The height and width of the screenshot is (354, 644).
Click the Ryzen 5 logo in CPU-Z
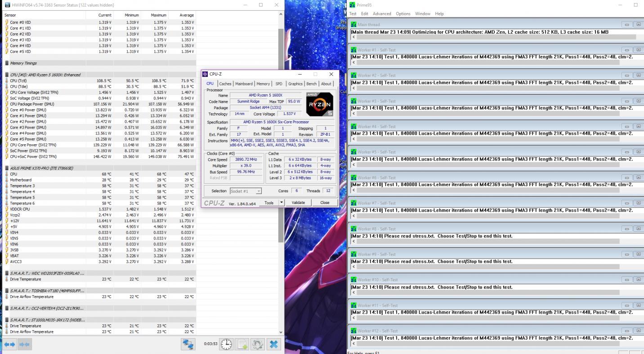319,104
